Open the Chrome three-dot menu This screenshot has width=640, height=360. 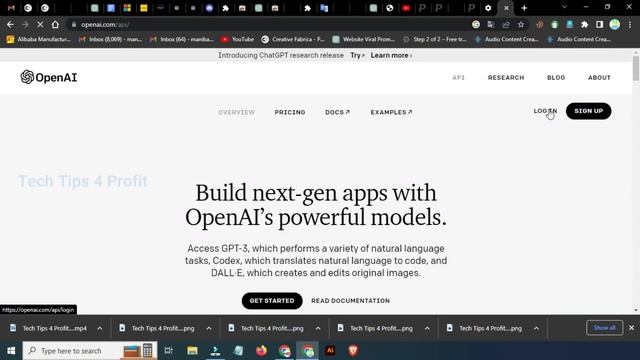[x=630, y=24]
